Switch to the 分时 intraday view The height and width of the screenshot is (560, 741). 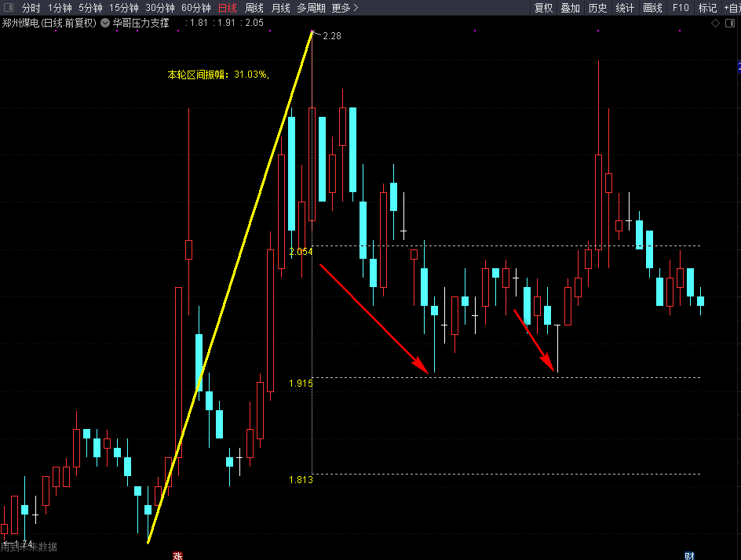pyautogui.click(x=31, y=8)
